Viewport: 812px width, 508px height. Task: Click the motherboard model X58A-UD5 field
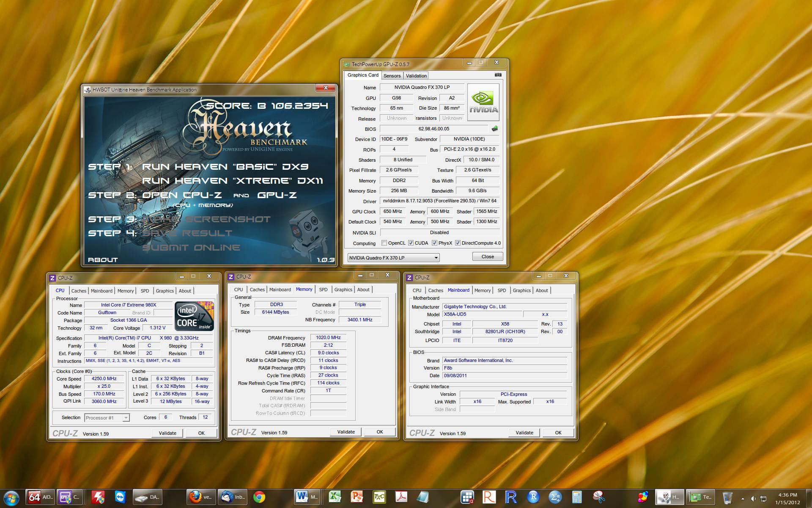click(x=482, y=315)
